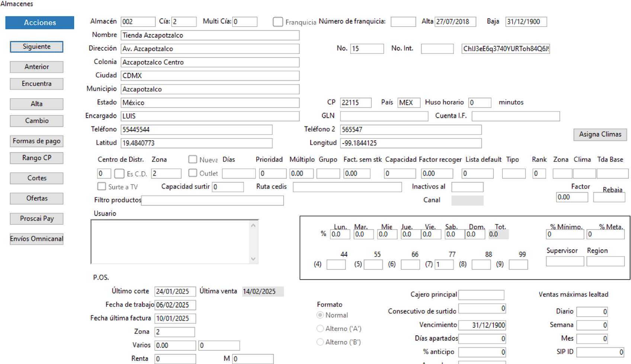Click the Cuenta I.F. field
The image size is (631, 364).
point(516,116)
